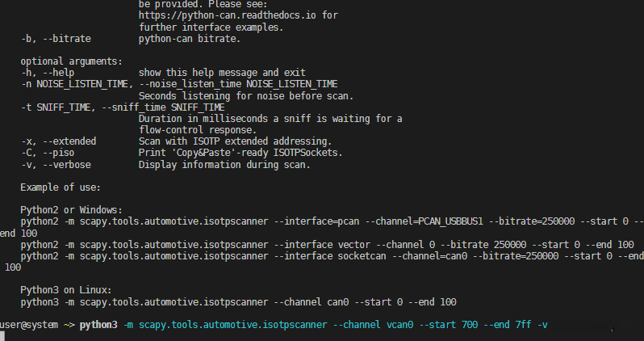
Task: Click the "Example of use:" heading
Action: click(x=60, y=187)
